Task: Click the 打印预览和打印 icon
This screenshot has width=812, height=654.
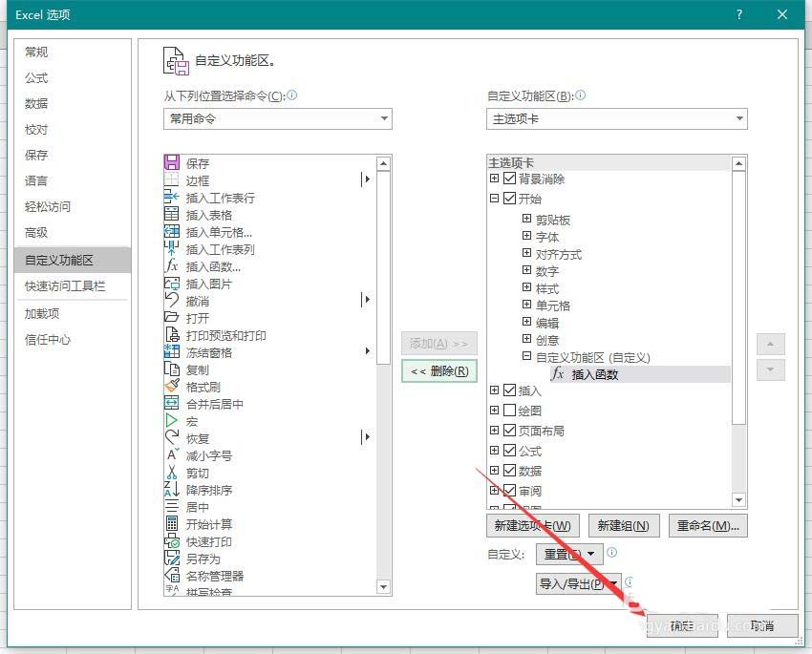Action: coord(171,334)
